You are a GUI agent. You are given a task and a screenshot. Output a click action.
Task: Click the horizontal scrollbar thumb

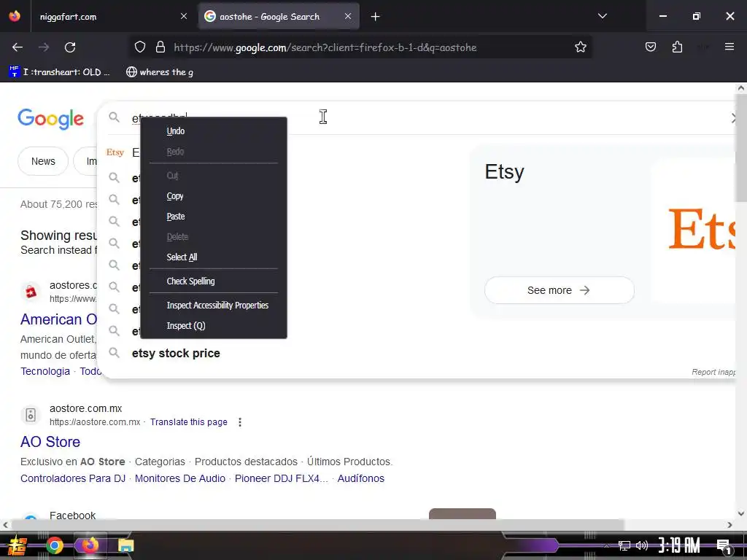point(317,525)
